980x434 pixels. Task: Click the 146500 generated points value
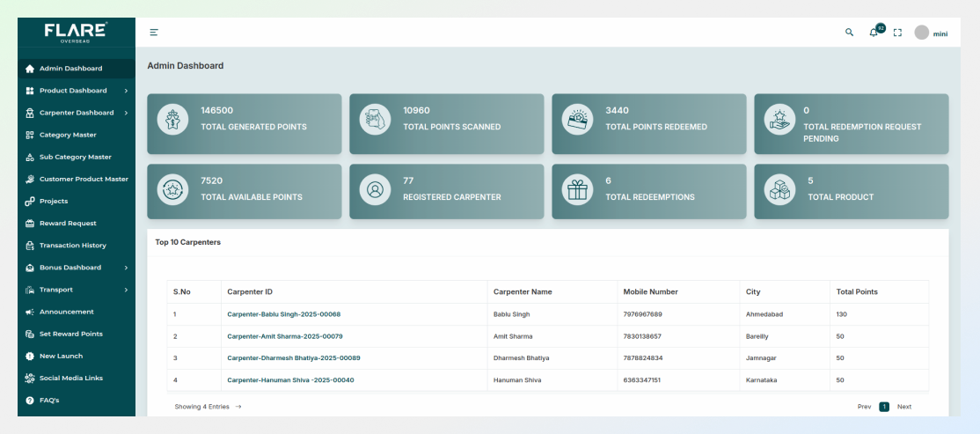pyautogui.click(x=217, y=111)
